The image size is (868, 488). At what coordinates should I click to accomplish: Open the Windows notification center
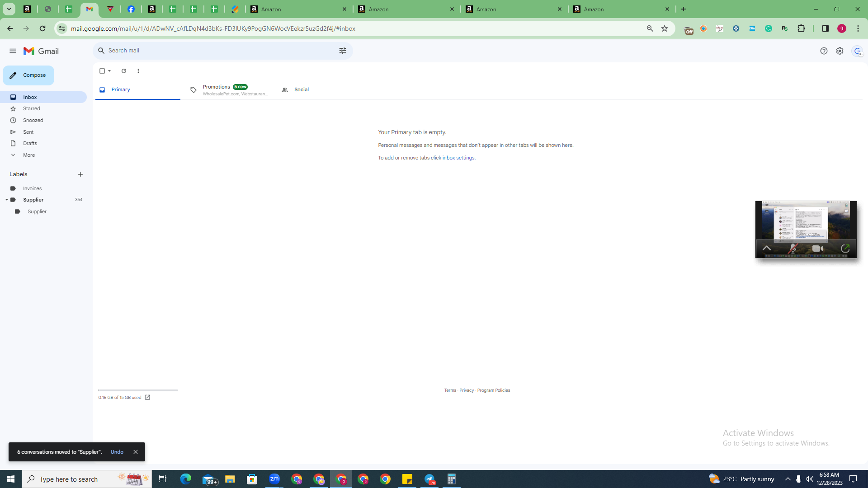pyautogui.click(x=853, y=479)
